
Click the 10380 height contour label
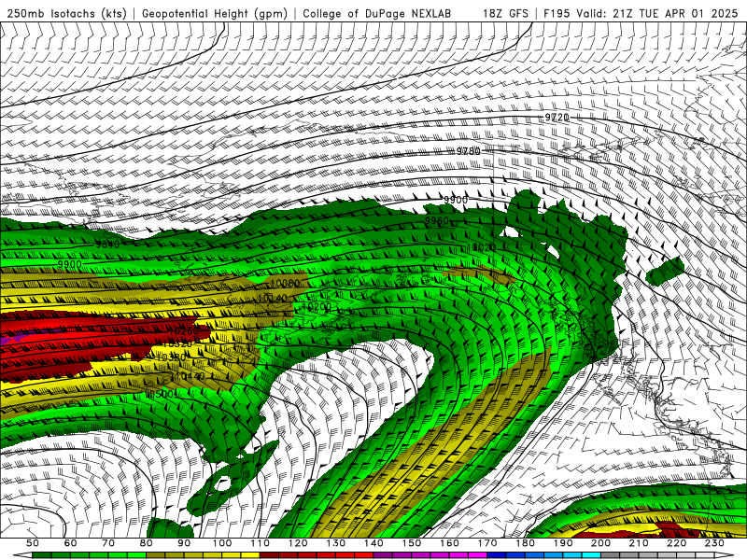[171, 357]
